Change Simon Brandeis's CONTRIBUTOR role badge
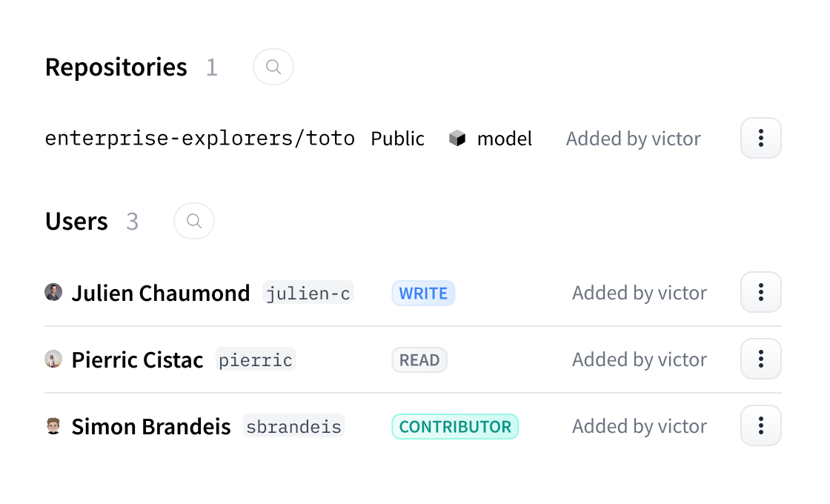Screen dimensions: 830x504 pos(454,426)
